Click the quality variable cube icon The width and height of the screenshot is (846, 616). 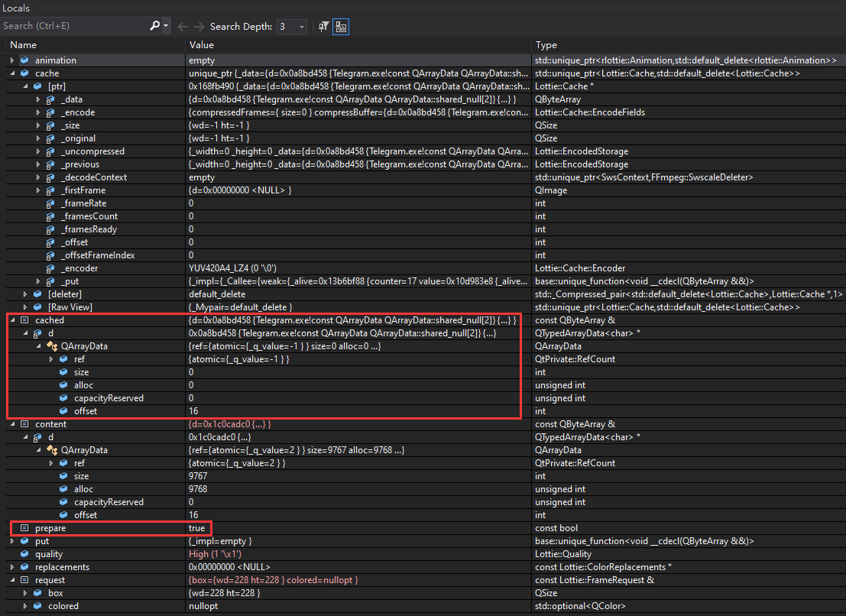(24, 553)
